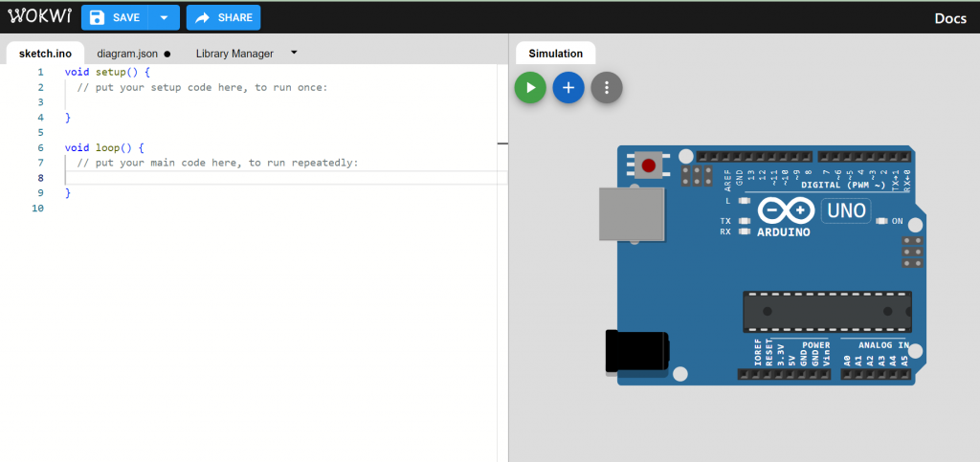Select the Simulation tab
The height and width of the screenshot is (462, 980).
[556, 54]
